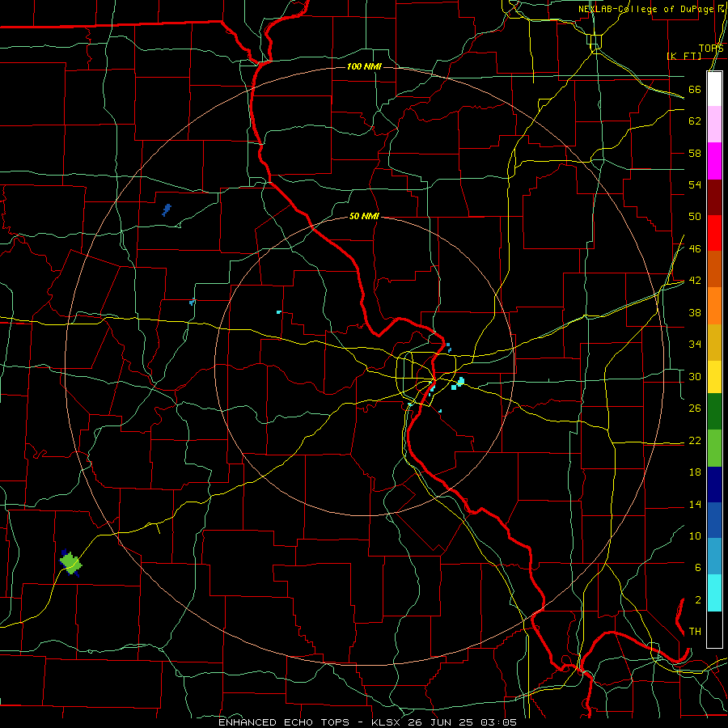Click the '03:05' timestamp
Image resolution: width=728 pixels, height=728 pixels.
[x=498, y=722]
